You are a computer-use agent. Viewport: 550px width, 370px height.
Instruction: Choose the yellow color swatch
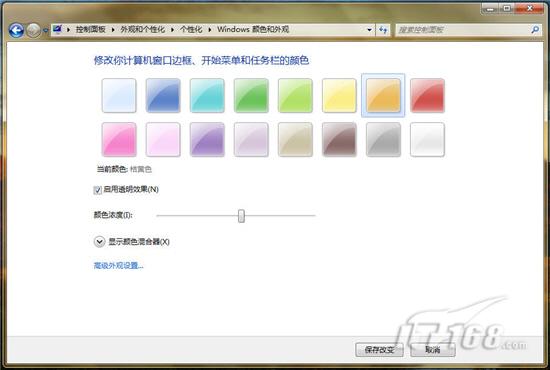(x=339, y=95)
